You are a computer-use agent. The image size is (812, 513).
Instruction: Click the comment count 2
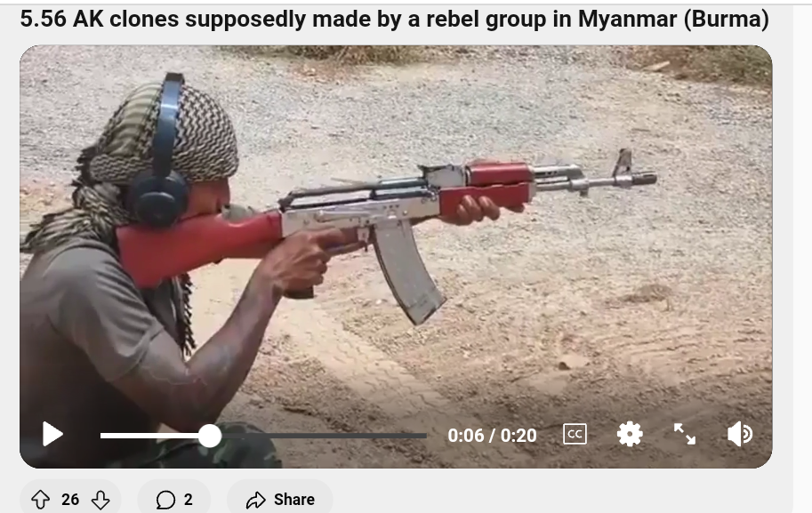point(188,500)
